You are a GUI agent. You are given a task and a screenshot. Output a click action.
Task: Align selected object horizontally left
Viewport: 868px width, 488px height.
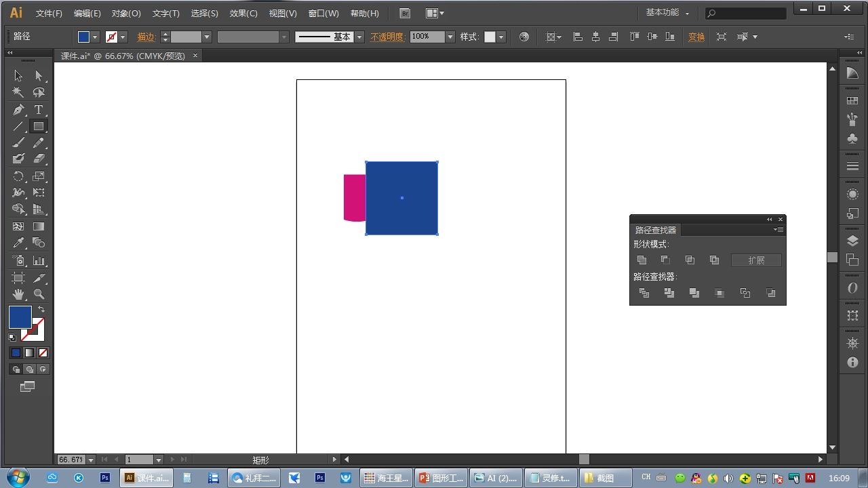tap(578, 37)
